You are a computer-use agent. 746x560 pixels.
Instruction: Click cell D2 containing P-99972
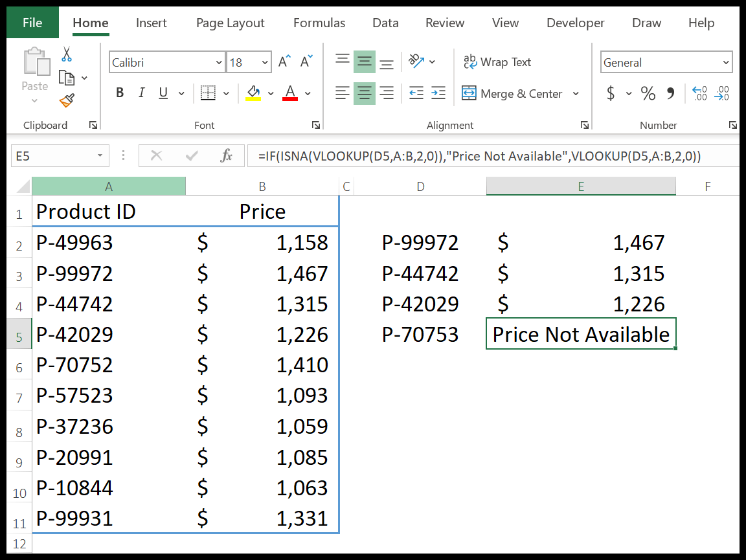point(420,242)
